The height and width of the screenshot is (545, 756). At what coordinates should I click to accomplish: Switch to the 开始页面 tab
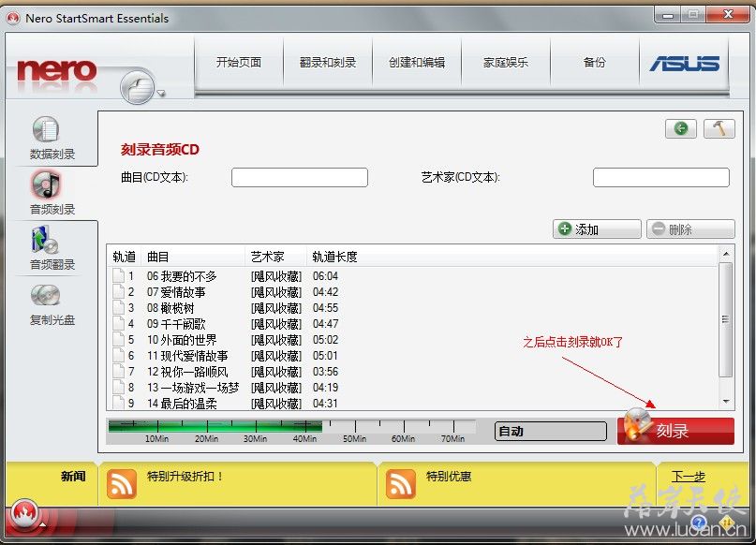[x=239, y=63]
